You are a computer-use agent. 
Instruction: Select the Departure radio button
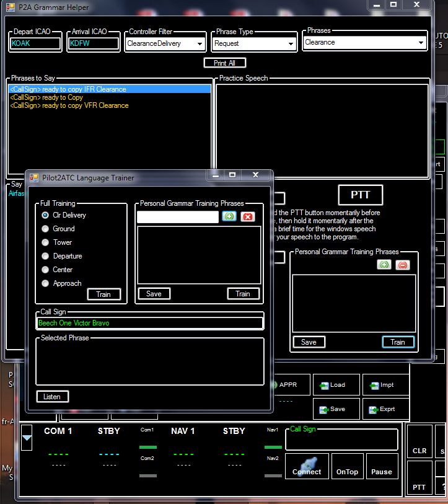[x=45, y=256]
